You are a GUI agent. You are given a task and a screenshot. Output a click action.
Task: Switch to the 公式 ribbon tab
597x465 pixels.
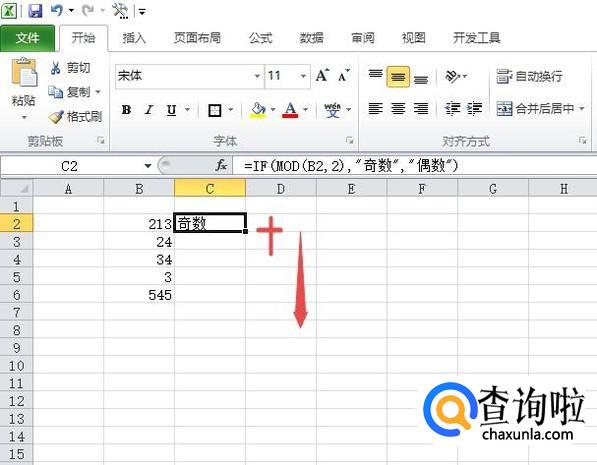coord(260,38)
